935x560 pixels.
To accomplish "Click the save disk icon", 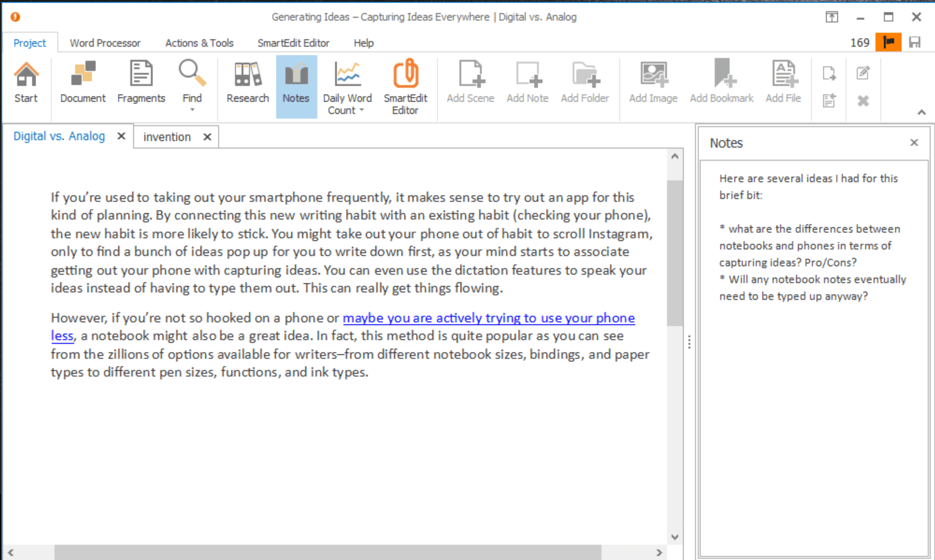I will (x=914, y=42).
